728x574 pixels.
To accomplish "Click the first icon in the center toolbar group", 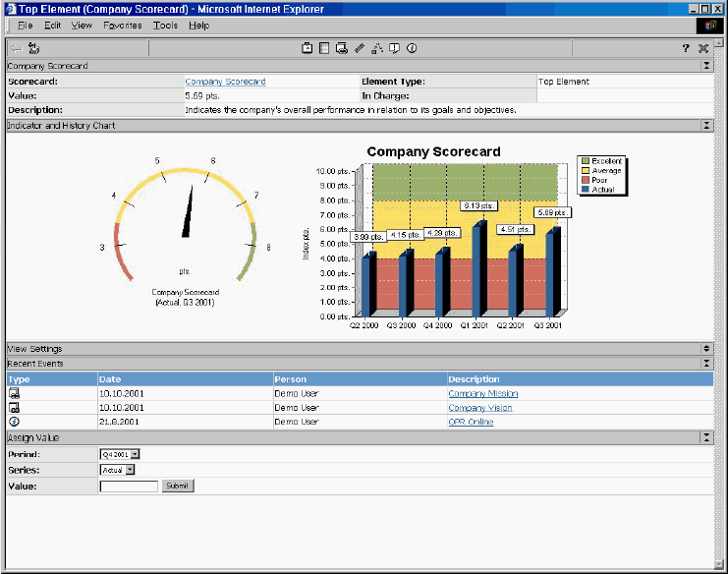I will 307,47.
